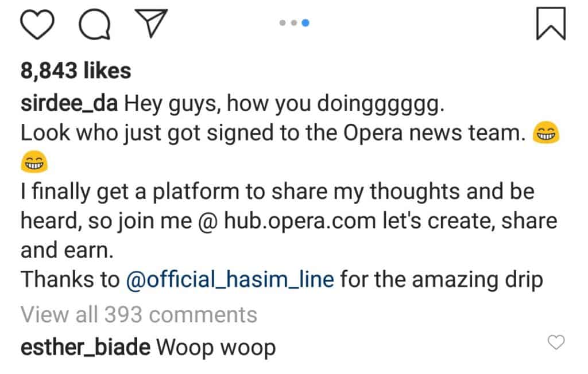Click the grinning emoji after 'news team.'
Viewport: 588px width, 374px height.
(x=546, y=135)
